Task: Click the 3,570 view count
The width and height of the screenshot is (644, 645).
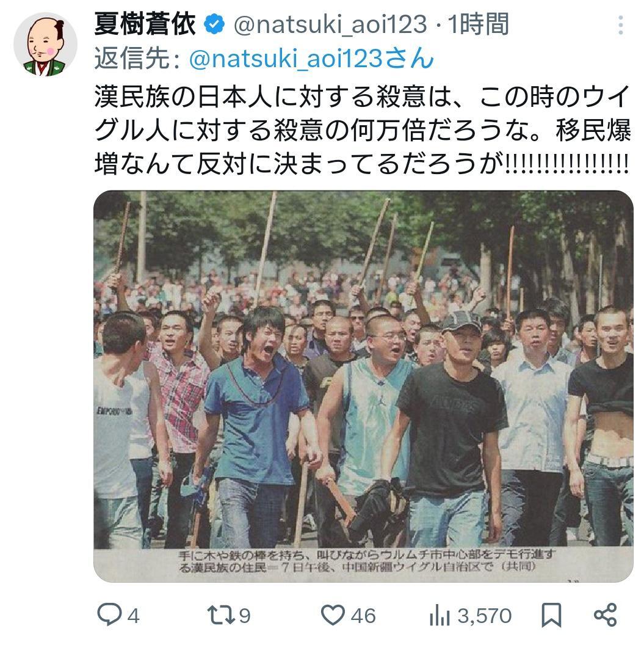Action: (x=485, y=616)
